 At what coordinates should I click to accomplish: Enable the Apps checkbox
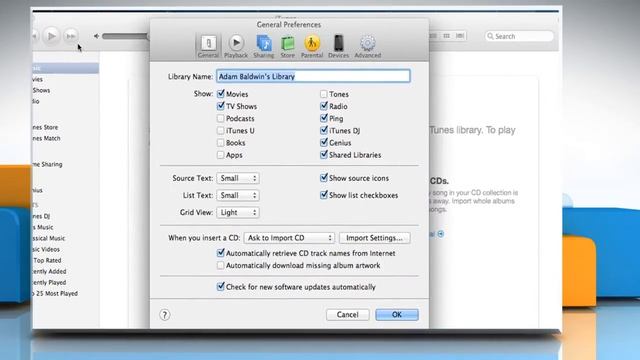click(221, 155)
